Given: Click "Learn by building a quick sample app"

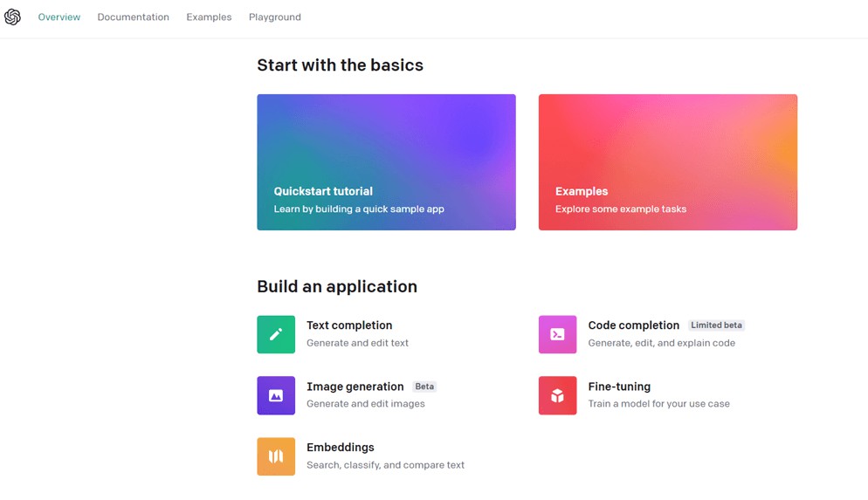Looking at the screenshot, I should [x=359, y=209].
